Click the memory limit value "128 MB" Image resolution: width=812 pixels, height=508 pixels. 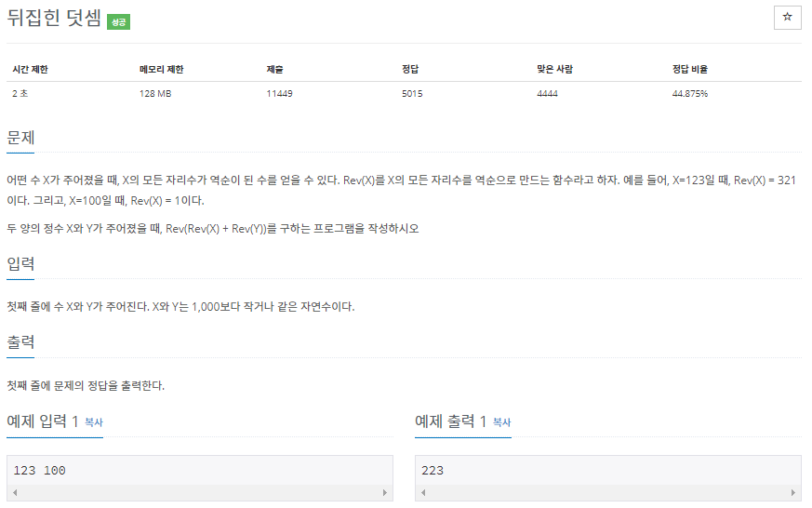click(x=155, y=94)
